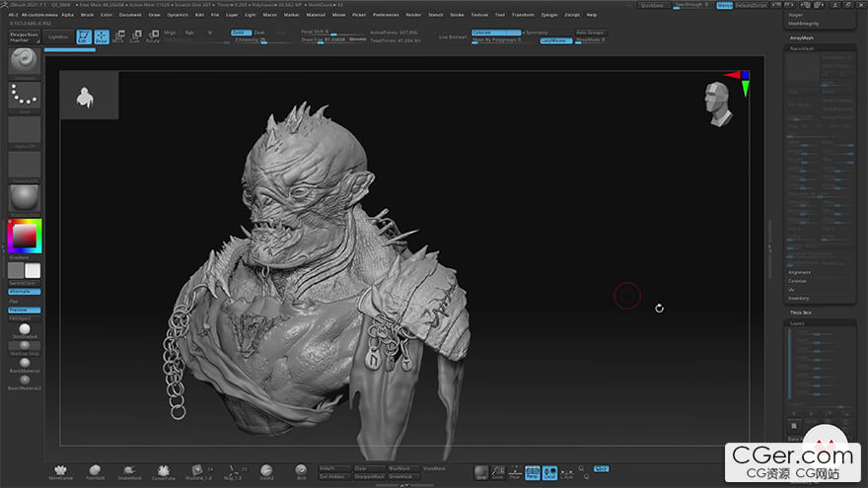
Task: Click the XYZ axis orientation gizmo
Action: pos(741,83)
